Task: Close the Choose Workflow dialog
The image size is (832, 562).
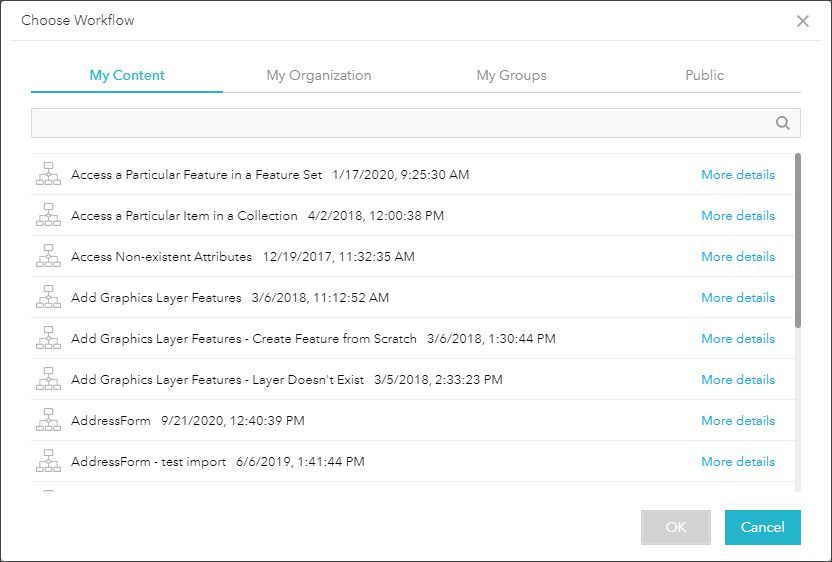Action: [803, 21]
